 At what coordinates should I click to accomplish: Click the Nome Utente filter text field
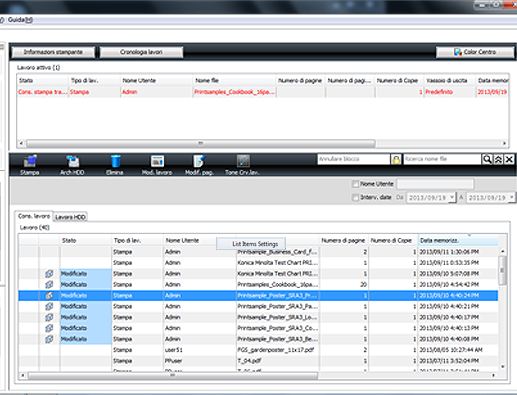[435, 184]
